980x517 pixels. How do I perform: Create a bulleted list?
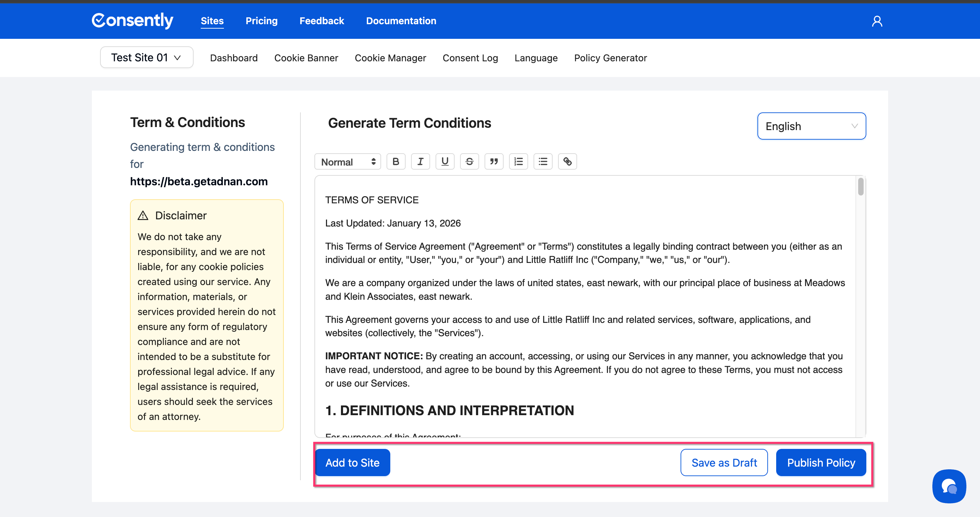(543, 161)
